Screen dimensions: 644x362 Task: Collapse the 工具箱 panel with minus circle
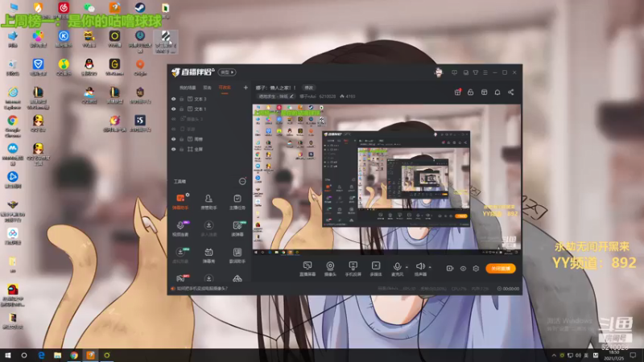pyautogui.click(x=242, y=182)
